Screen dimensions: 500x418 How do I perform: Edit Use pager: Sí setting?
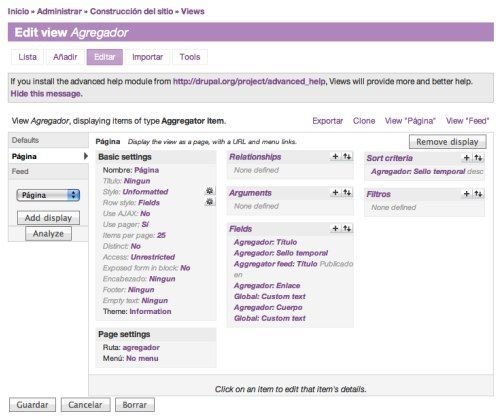click(x=145, y=224)
